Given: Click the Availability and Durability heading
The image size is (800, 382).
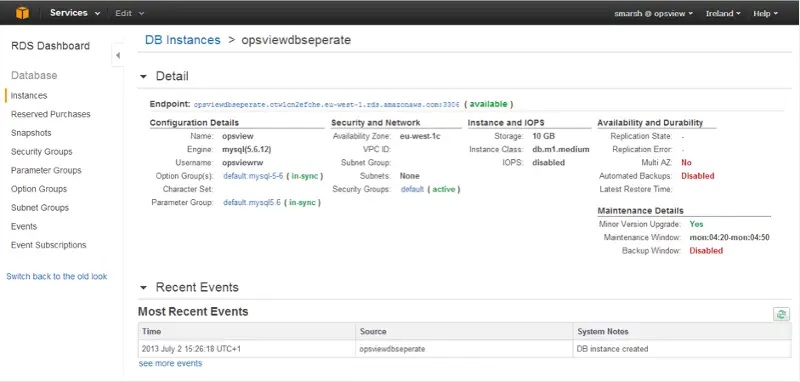Looking at the screenshot, I should [650, 123].
